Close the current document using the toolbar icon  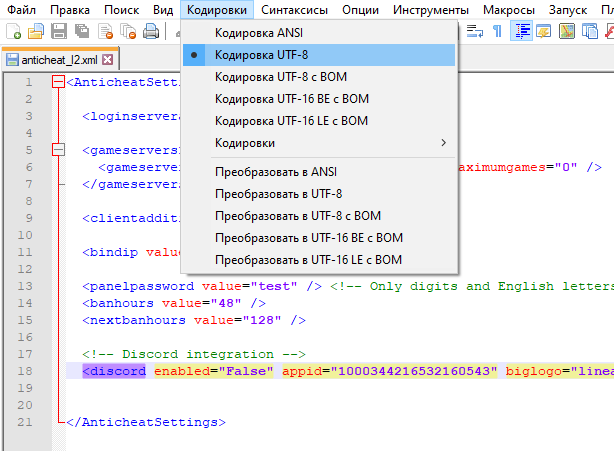(x=105, y=31)
